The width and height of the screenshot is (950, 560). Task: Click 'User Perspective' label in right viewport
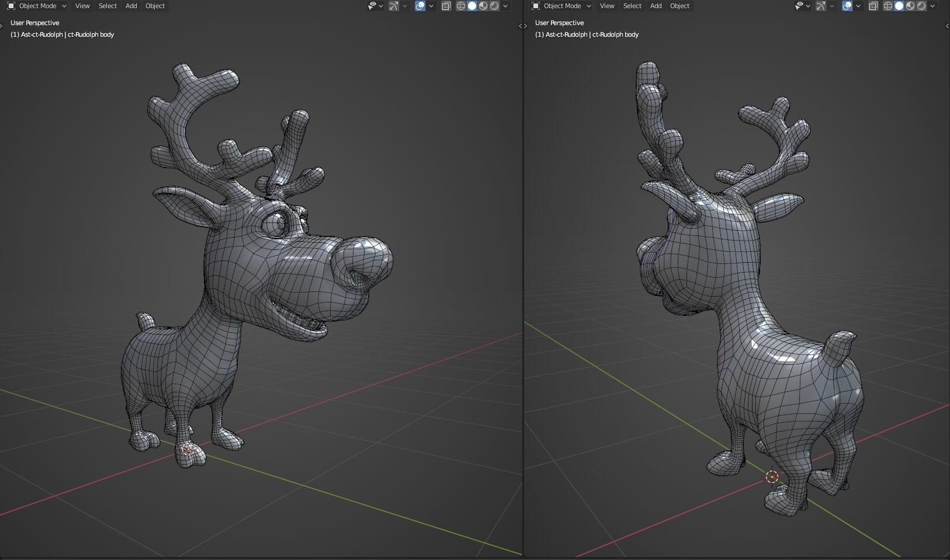tap(560, 23)
